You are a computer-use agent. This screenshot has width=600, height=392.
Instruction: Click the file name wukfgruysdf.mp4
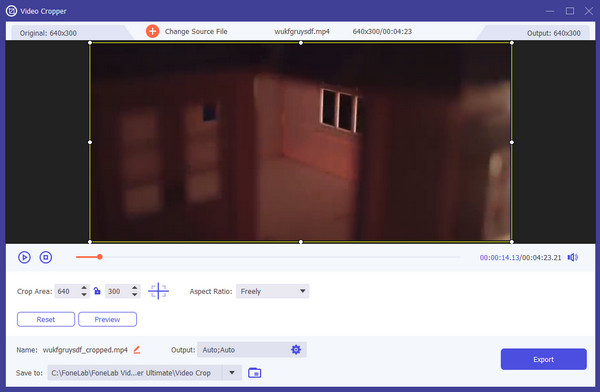(302, 31)
